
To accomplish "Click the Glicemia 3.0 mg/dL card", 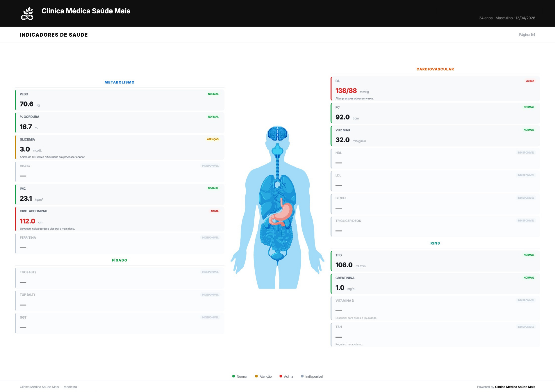I will pos(119,147).
